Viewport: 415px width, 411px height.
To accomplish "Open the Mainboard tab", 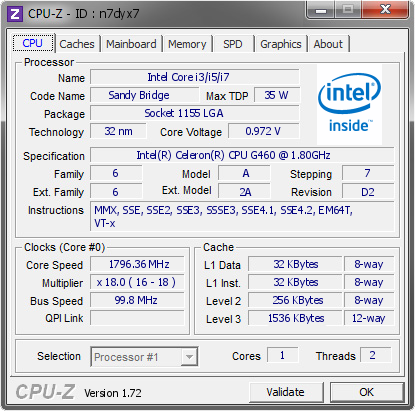I will [131, 44].
